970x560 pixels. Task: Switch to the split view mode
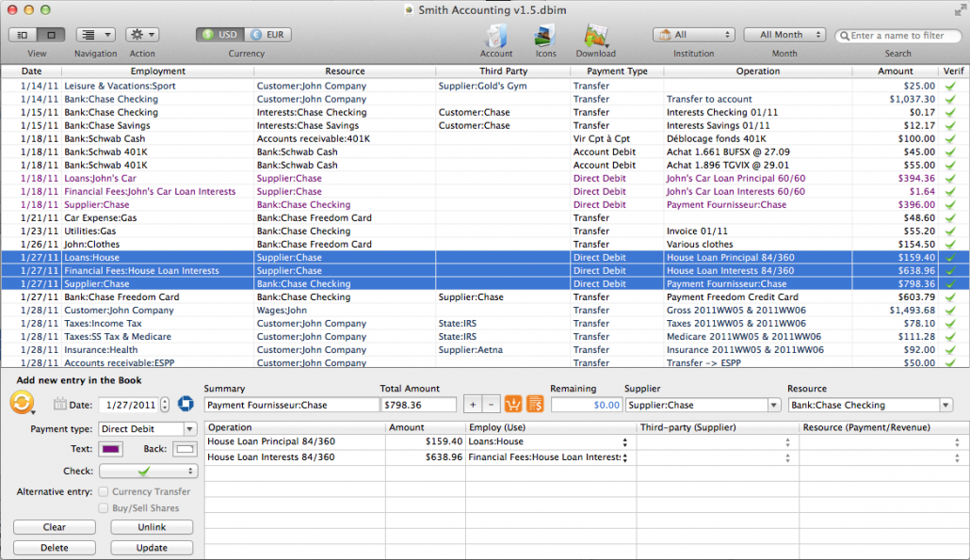pyautogui.click(x=23, y=35)
